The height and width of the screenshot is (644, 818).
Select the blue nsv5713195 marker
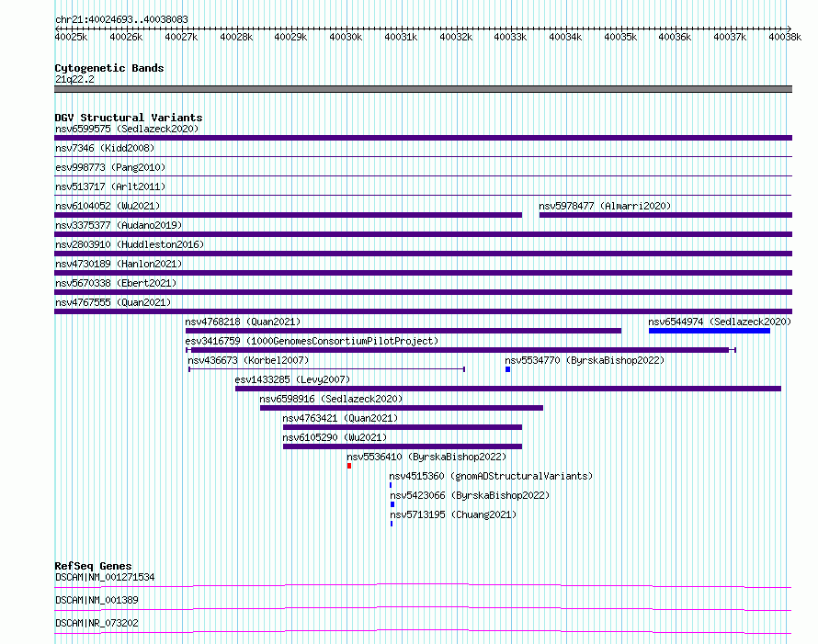[392, 524]
